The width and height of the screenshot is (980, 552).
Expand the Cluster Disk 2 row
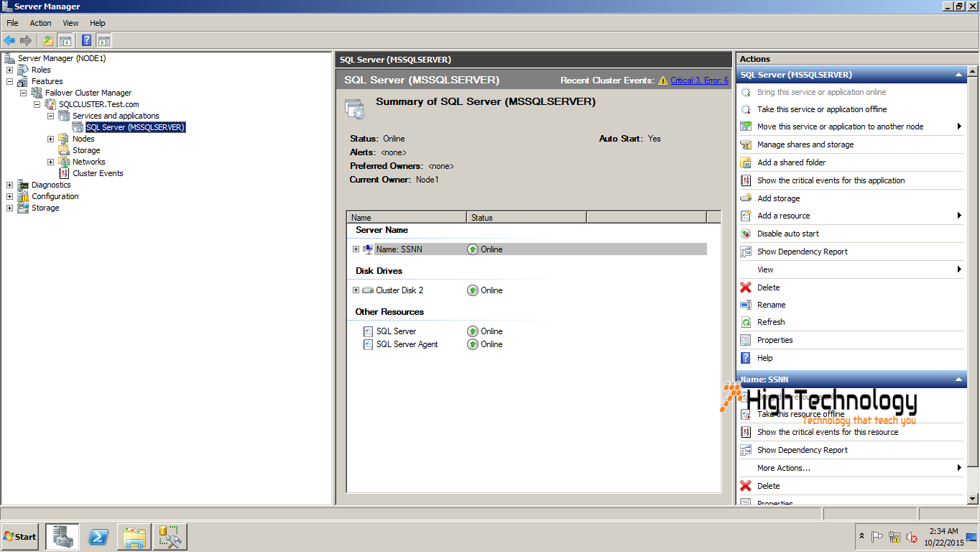[x=356, y=290]
